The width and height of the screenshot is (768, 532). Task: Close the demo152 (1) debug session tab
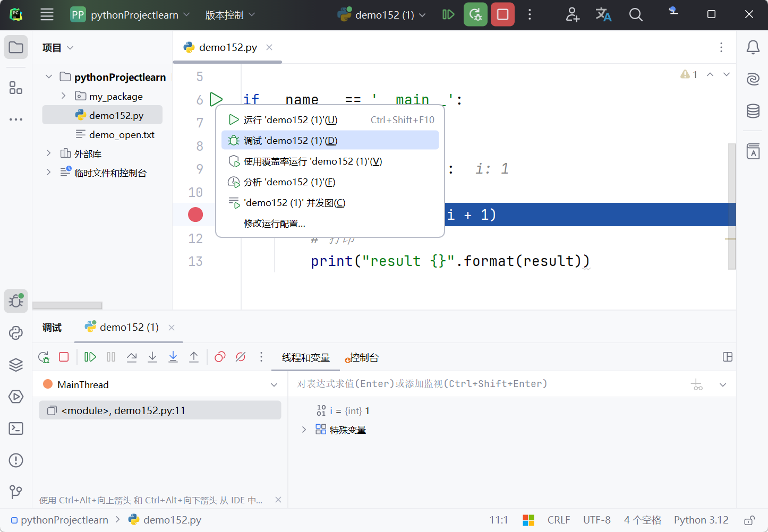click(x=172, y=328)
